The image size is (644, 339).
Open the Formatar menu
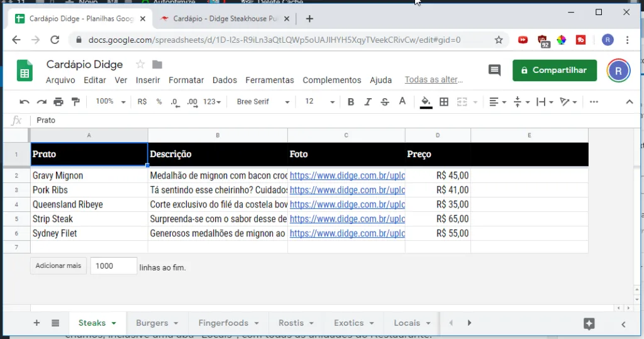[x=186, y=80]
